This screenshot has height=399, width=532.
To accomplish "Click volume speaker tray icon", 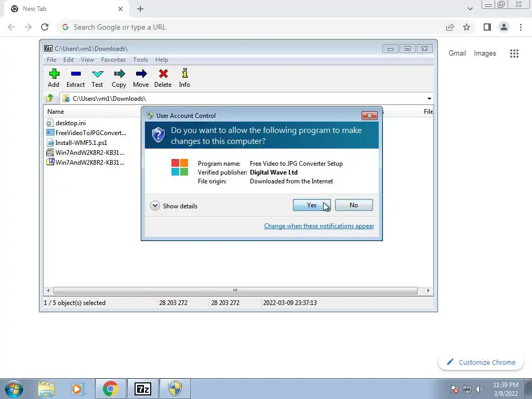I will (x=480, y=389).
